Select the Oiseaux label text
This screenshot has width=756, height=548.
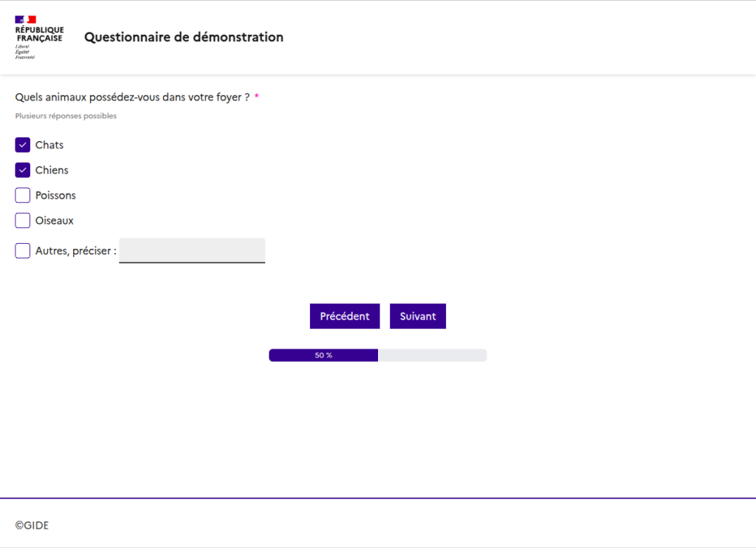[54, 220]
